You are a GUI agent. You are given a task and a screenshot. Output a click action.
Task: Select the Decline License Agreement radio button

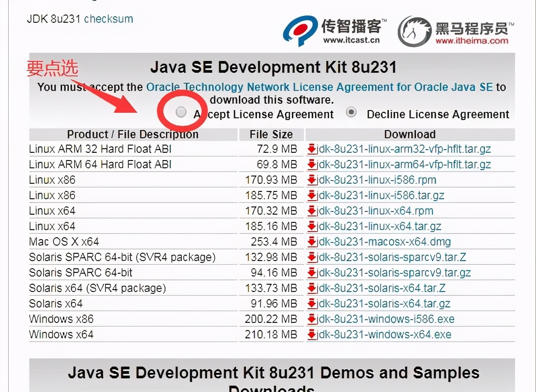[351, 111]
